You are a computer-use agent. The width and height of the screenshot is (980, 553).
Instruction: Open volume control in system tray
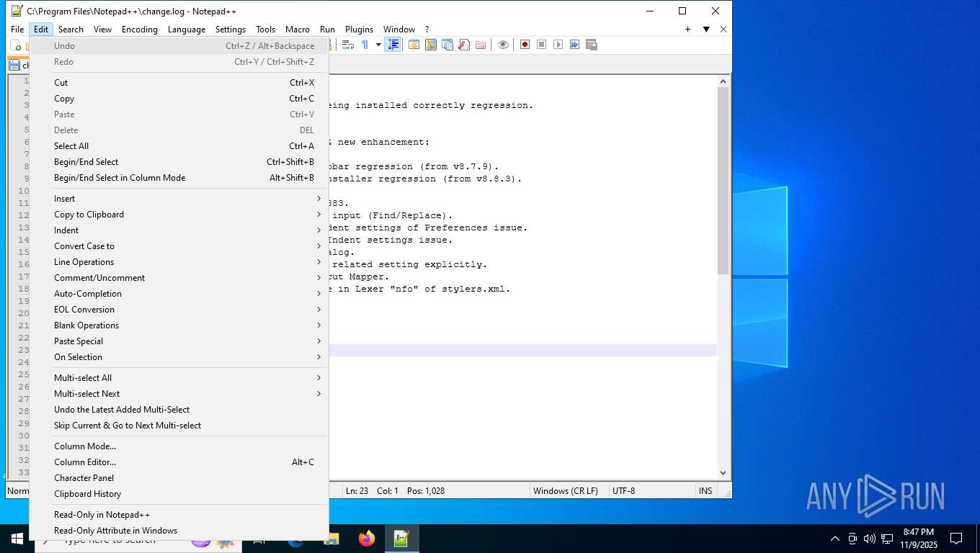pos(869,539)
